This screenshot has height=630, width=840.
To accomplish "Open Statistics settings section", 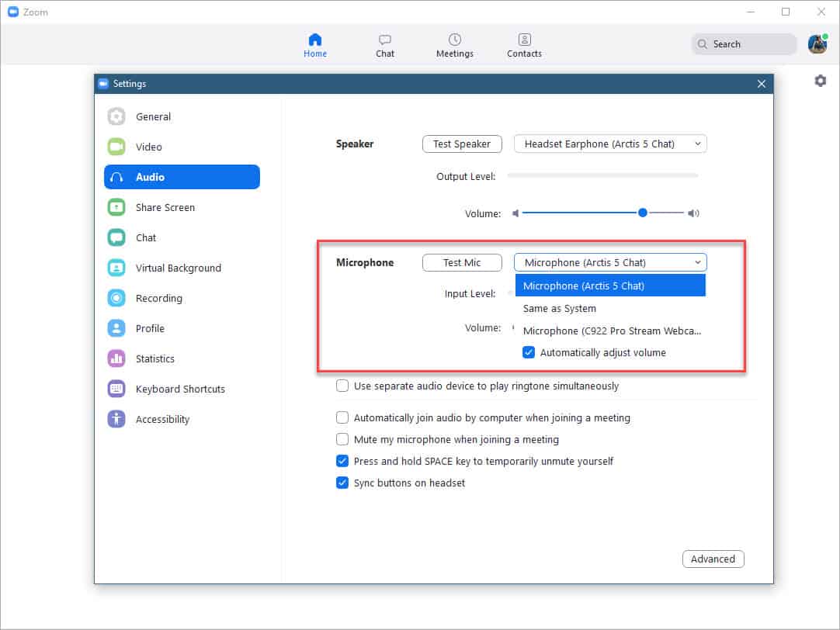I will point(182,358).
